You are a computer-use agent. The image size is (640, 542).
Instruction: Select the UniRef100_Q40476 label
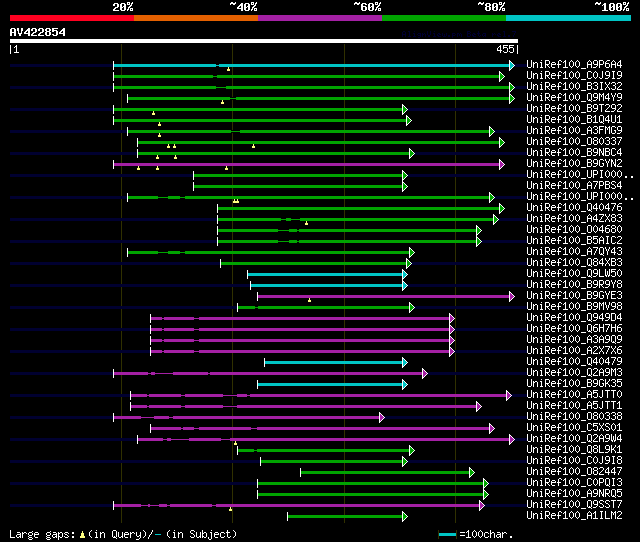coord(574,208)
